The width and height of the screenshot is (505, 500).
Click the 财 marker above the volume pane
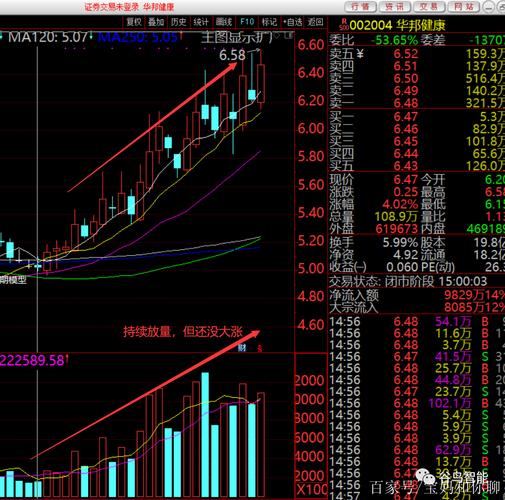click(x=242, y=348)
